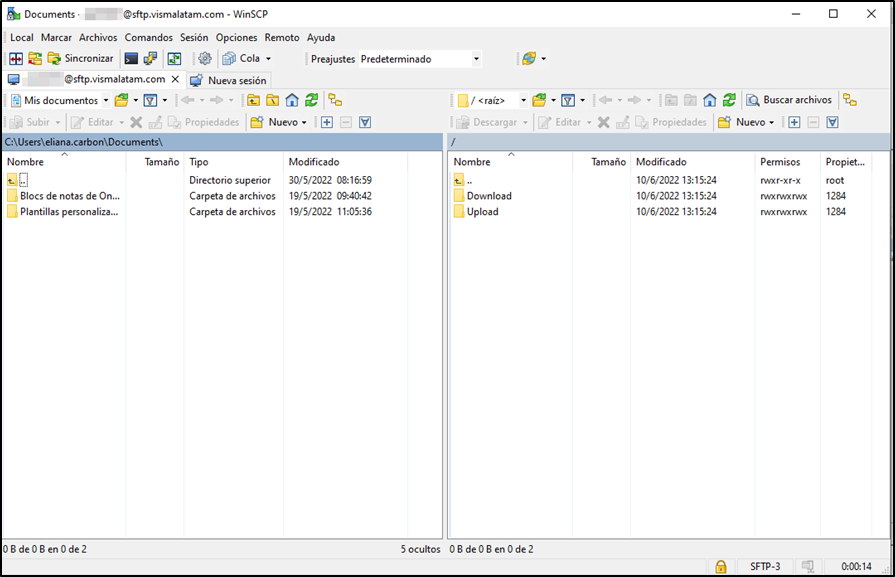Open the Preajustes Predeterminado combo box
The width and height of the screenshot is (895, 577).
[x=420, y=59]
